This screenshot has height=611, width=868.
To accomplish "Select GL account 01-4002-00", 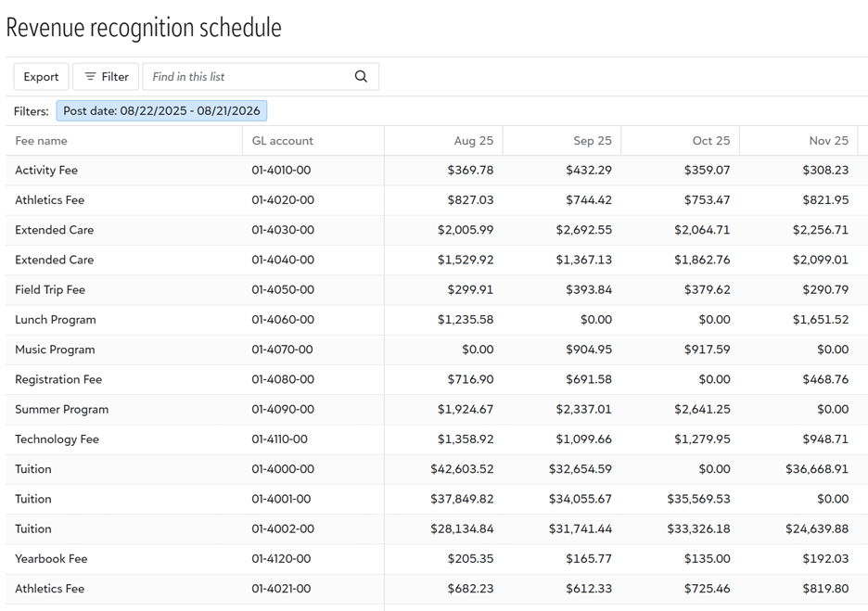I will click(283, 528).
